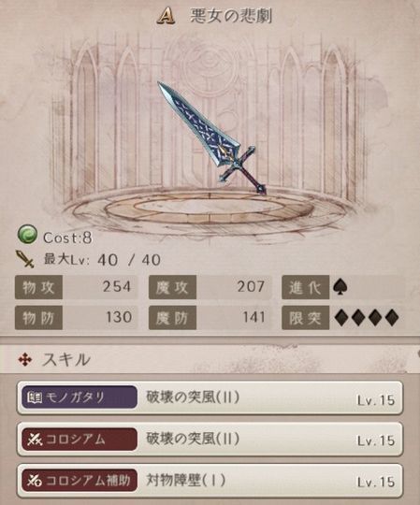The width and height of the screenshot is (420, 505).
Task: Click the 限突 limit-break label
Action: pyautogui.click(x=305, y=318)
